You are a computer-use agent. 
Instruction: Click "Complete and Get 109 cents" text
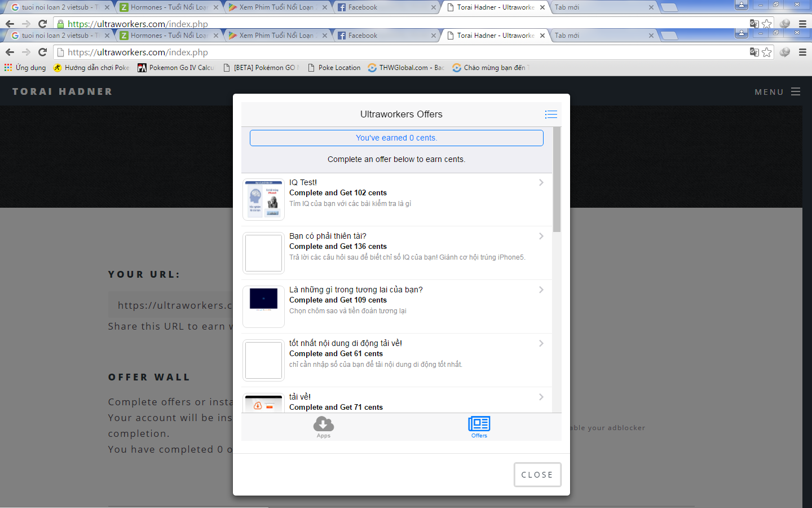(x=338, y=300)
